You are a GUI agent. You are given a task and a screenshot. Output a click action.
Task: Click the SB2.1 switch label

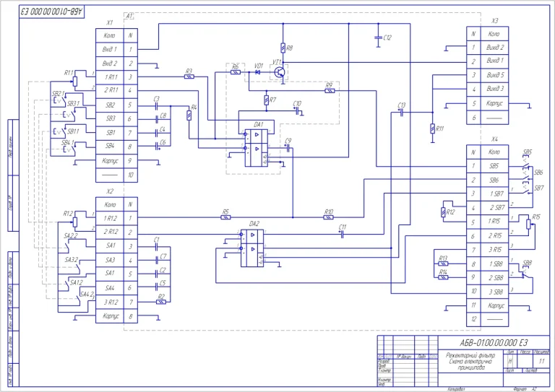59,94
